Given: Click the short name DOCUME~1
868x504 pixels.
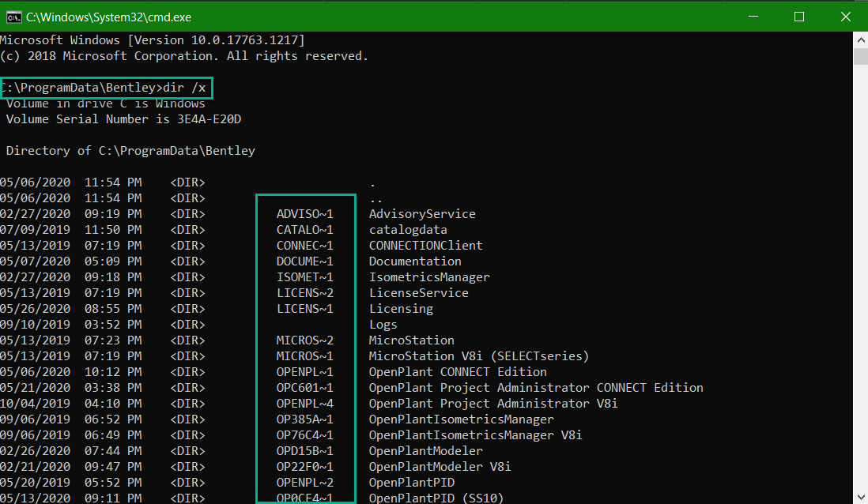Looking at the screenshot, I should tap(305, 261).
